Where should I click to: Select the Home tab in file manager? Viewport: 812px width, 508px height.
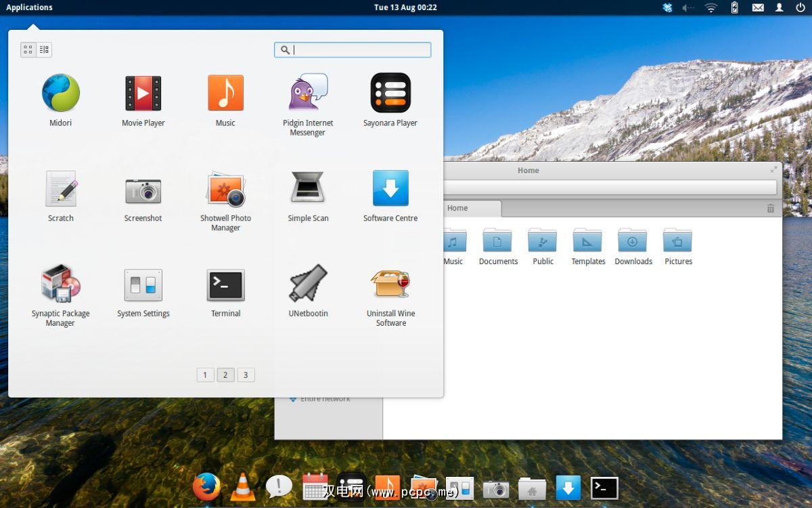467,208
